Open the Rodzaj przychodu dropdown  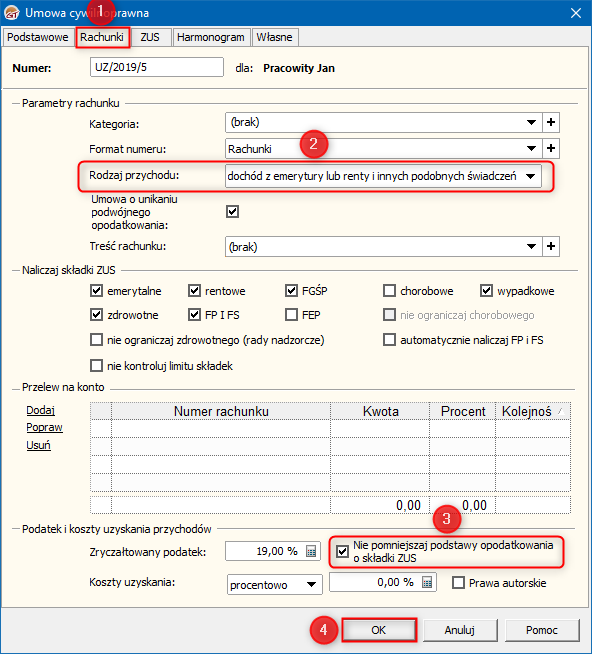(x=531, y=176)
